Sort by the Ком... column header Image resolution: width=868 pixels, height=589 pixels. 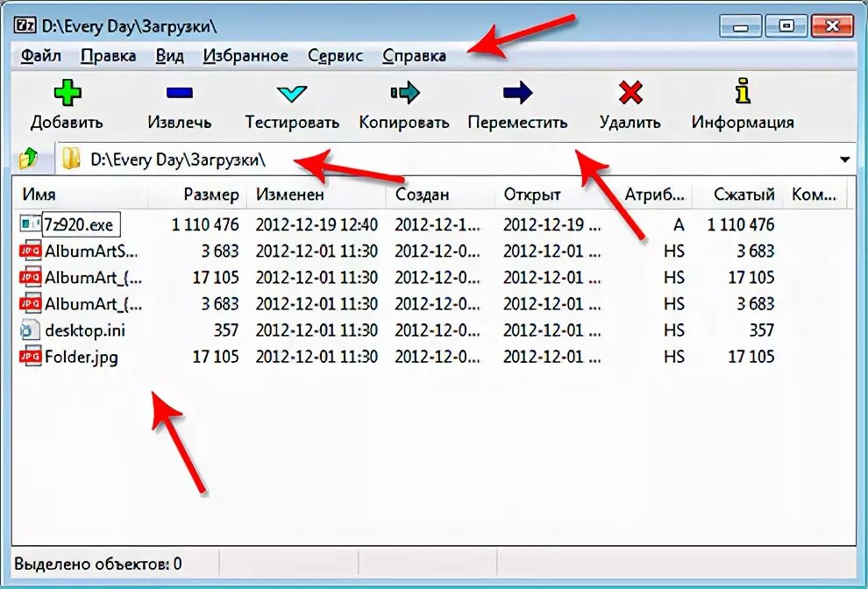815,195
